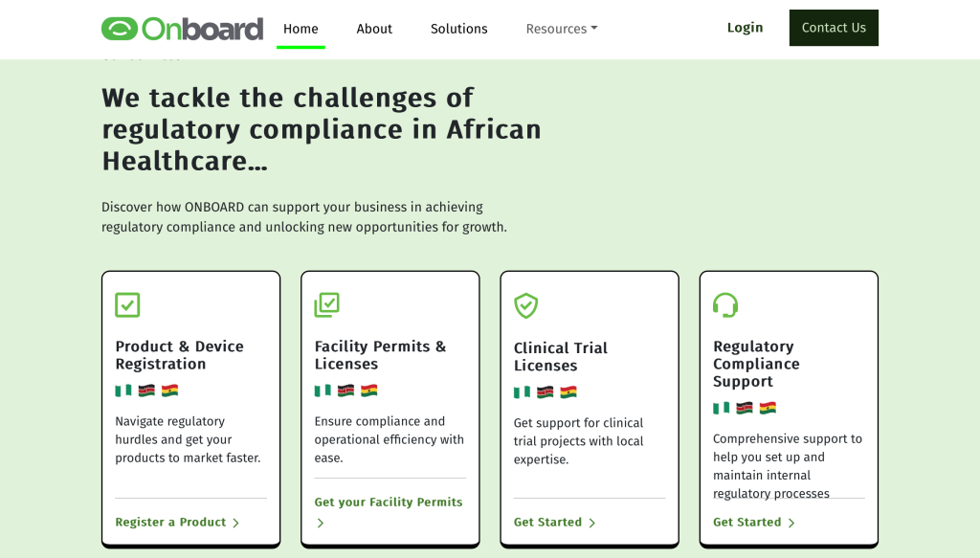Click the chevron below Get your Facility Permits

pos(321,524)
